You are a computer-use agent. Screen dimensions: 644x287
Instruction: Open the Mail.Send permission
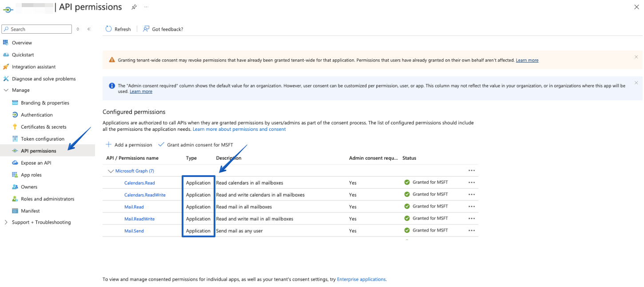pos(134,231)
